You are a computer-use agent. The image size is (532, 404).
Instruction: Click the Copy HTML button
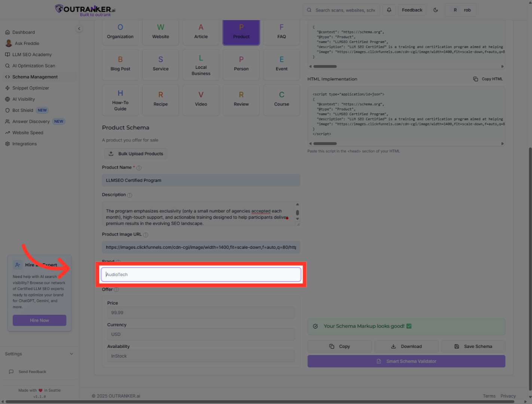(488, 79)
